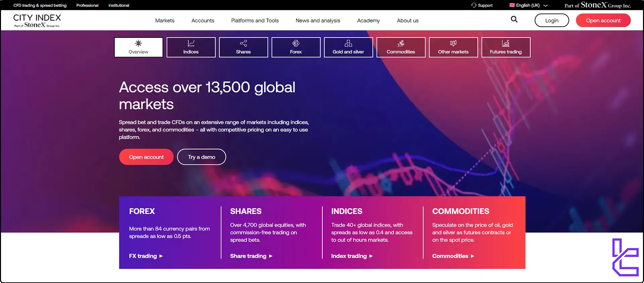Click the Login button

click(552, 20)
